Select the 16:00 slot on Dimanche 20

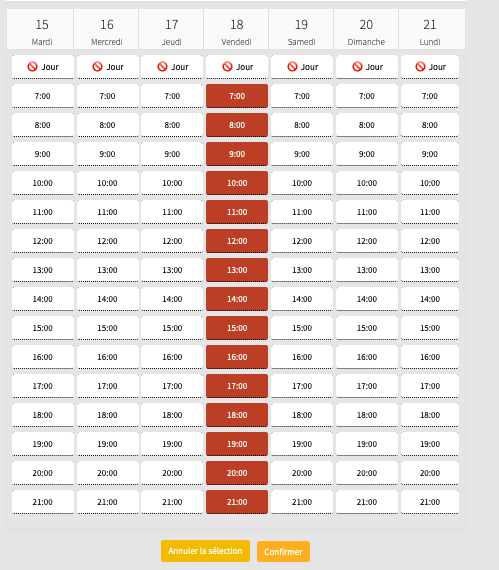367,357
